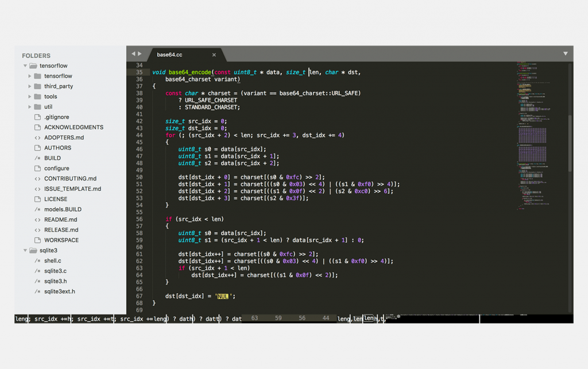Open the configure file in sidebar
This screenshot has height=369, width=588.
click(57, 168)
